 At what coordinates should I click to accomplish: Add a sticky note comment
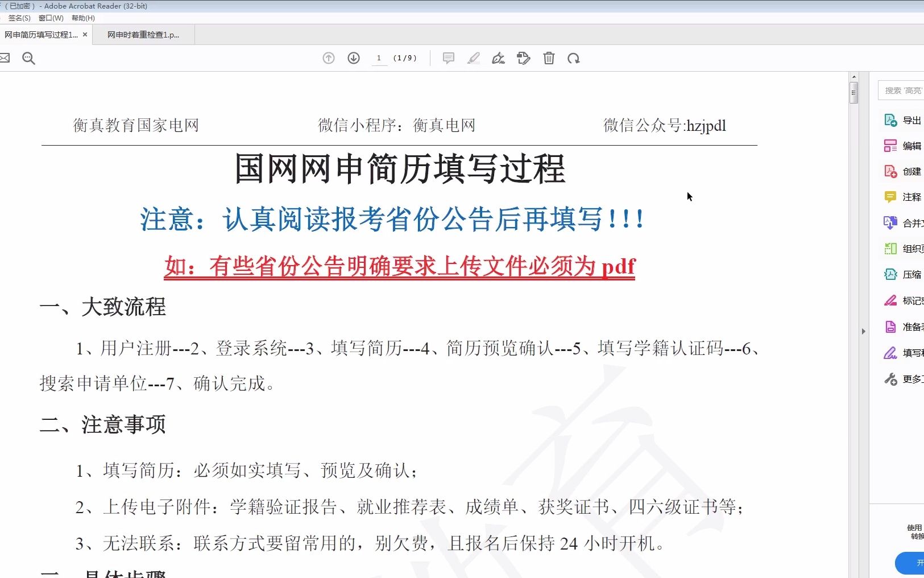[x=449, y=58]
